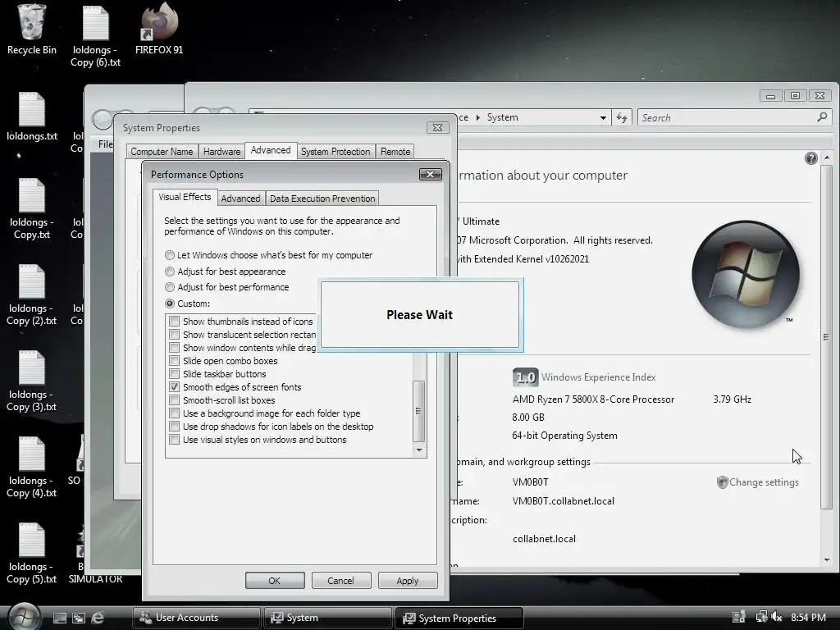Image resolution: width=840 pixels, height=630 pixels.
Task: Click the System window scroll-down arrow
Action: (827, 559)
